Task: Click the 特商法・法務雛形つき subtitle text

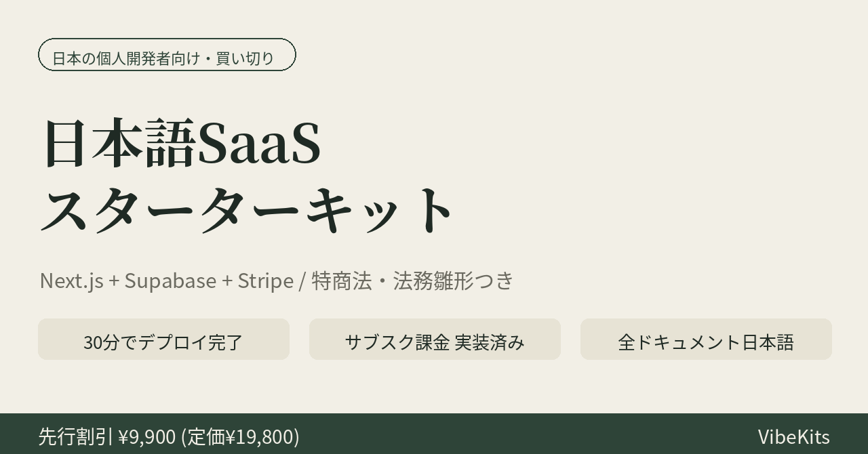Action: tap(412, 281)
